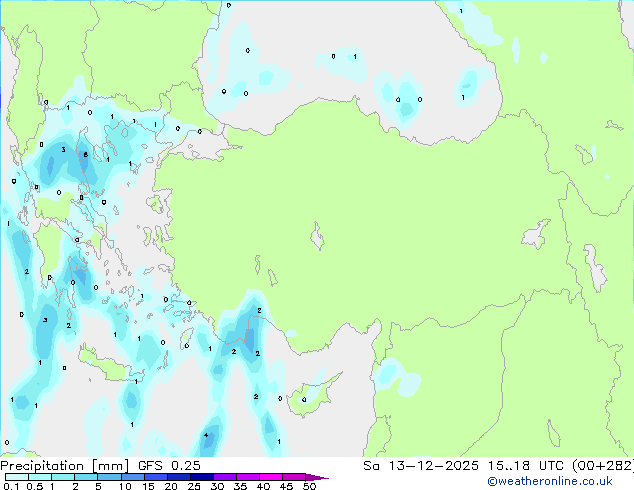Click the legend label '0.5'
634x490 pixels.
(35, 486)
